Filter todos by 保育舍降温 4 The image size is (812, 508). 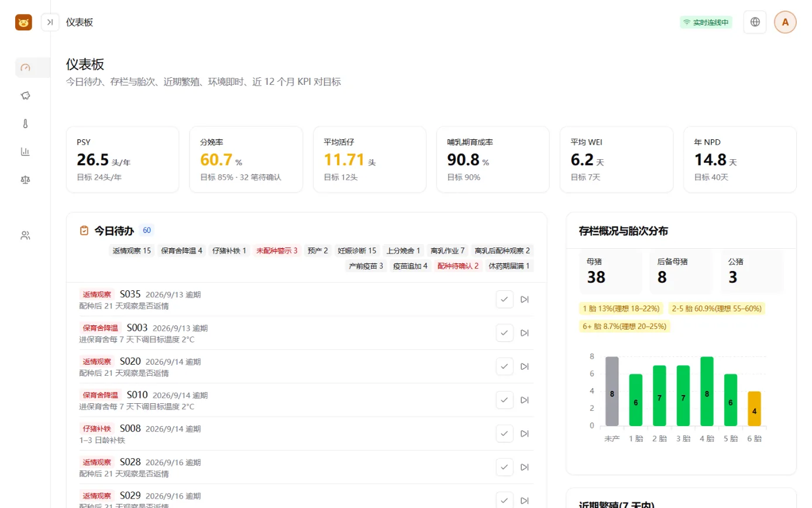click(x=182, y=250)
